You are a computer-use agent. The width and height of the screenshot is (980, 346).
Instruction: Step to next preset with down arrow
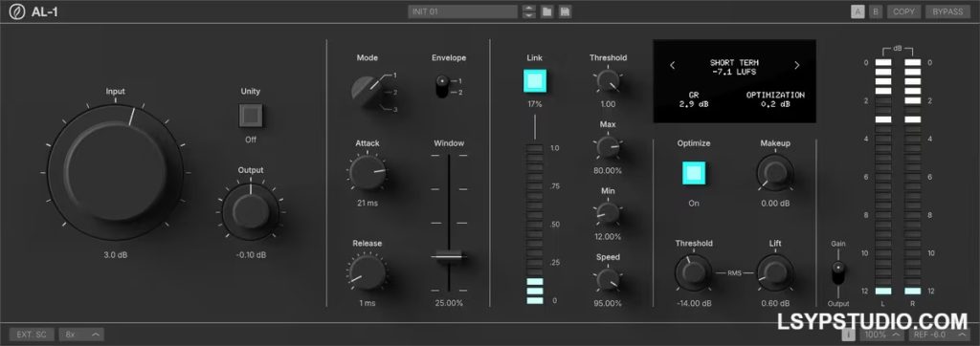pos(529,15)
